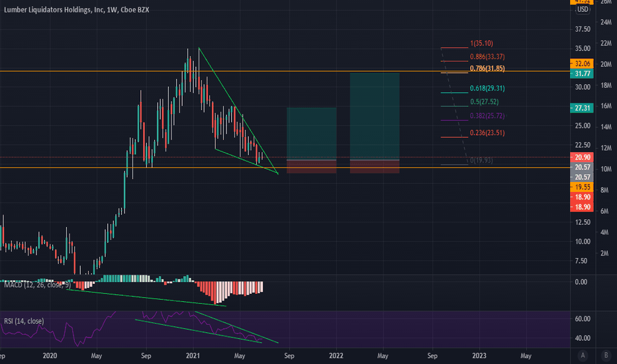Click the MACD (12, 26, close, 9) indicator label

37,285
